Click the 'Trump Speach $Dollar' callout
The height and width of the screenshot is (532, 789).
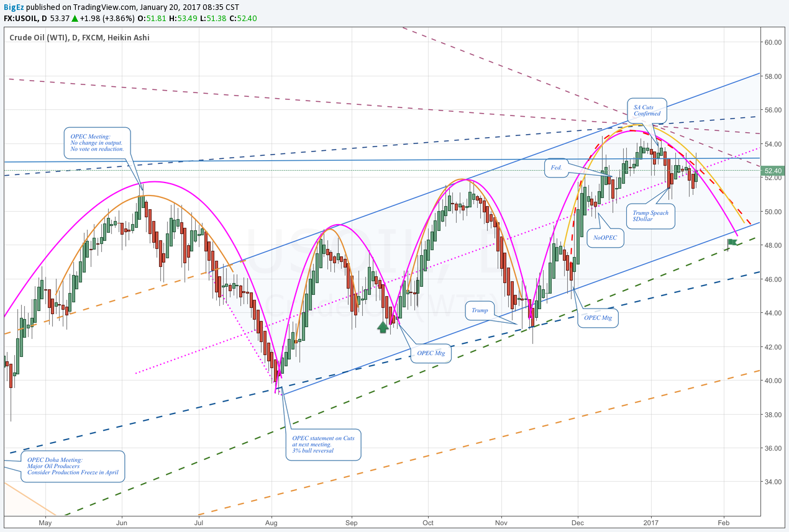650,216
